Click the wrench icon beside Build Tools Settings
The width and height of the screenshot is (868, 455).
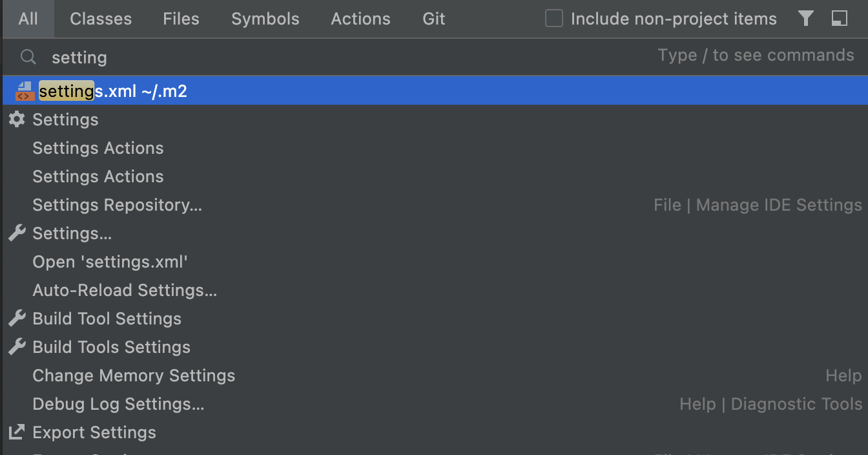[17, 347]
